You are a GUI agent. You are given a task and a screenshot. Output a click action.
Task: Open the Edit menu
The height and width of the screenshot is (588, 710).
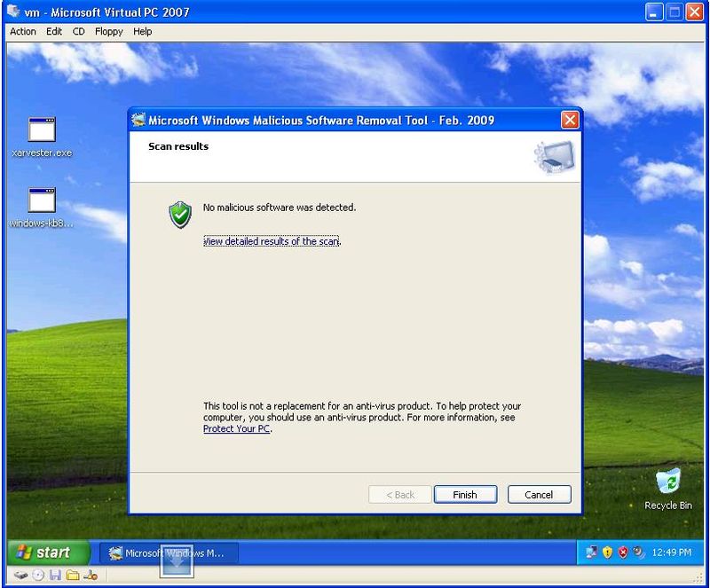[x=54, y=31]
